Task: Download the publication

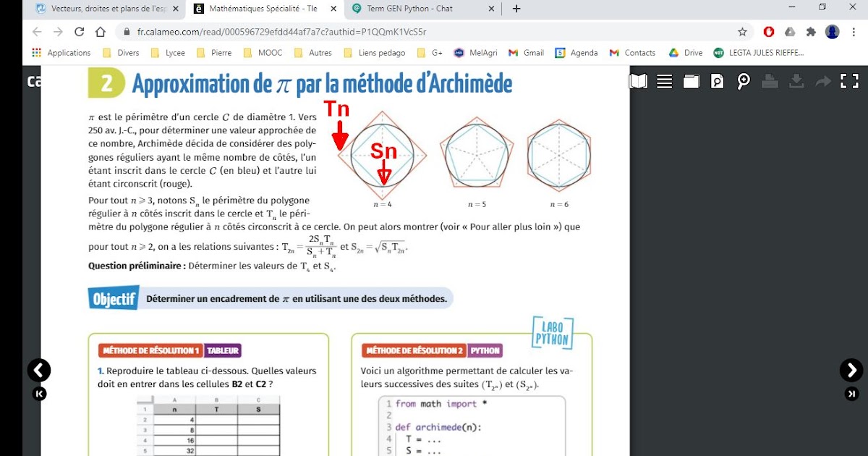Action: coord(796,82)
